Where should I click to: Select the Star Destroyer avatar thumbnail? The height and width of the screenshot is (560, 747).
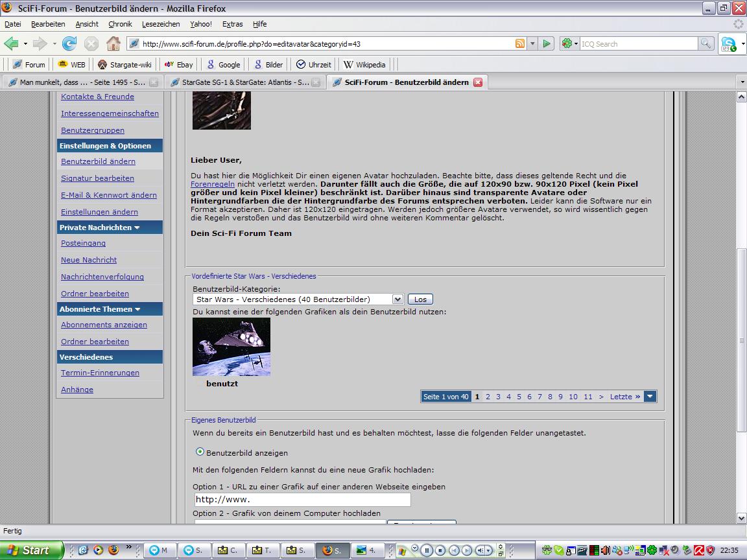coord(231,347)
